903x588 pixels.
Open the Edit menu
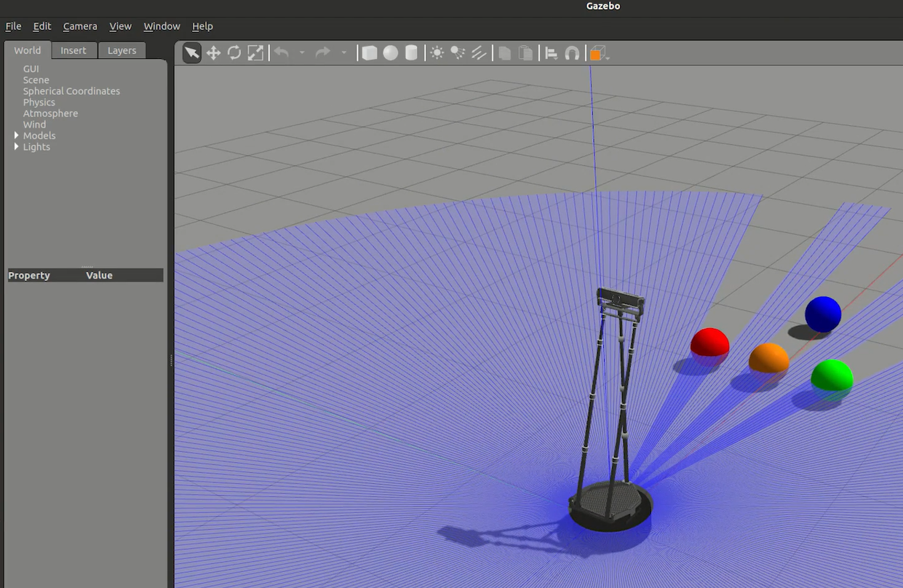[42, 26]
